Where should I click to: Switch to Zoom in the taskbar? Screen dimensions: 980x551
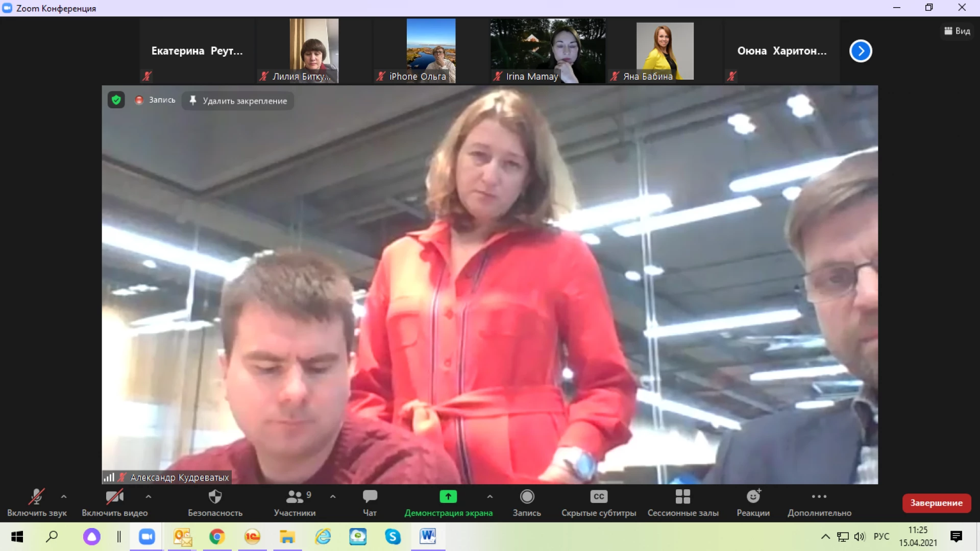147,536
